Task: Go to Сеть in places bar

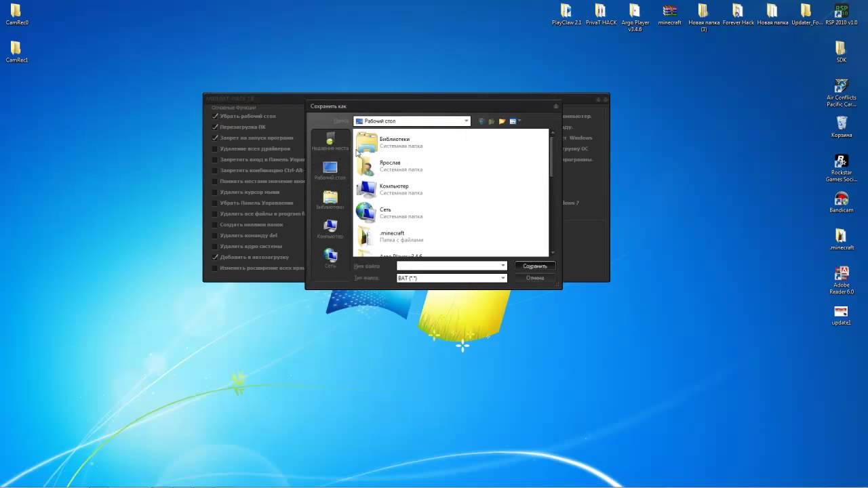Action: pos(330,259)
